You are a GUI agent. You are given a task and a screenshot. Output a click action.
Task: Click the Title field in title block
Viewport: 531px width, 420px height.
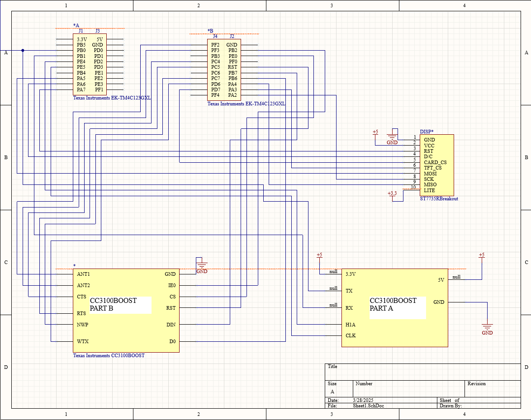click(422, 372)
